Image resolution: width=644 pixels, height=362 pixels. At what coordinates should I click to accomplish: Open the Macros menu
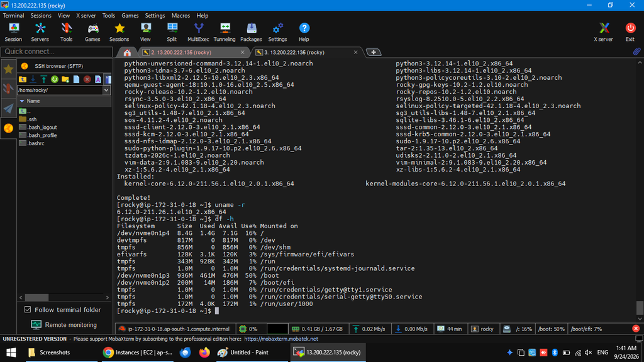180,16
